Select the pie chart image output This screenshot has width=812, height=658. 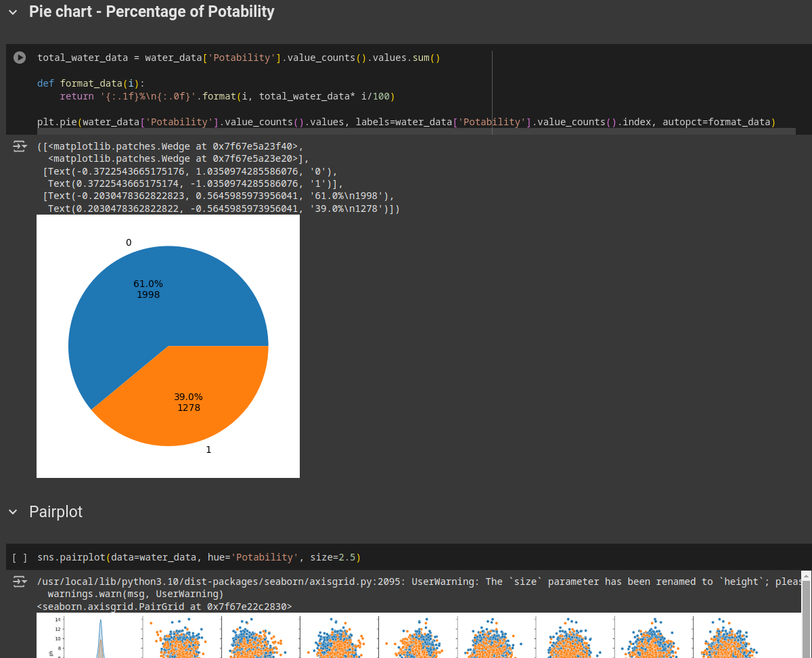[x=168, y=347]
